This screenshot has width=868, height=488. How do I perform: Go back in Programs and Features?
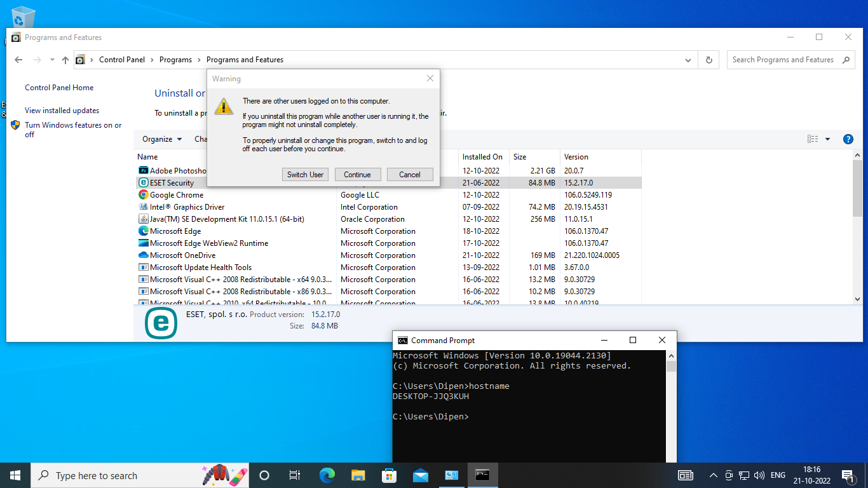click(18, 60)
